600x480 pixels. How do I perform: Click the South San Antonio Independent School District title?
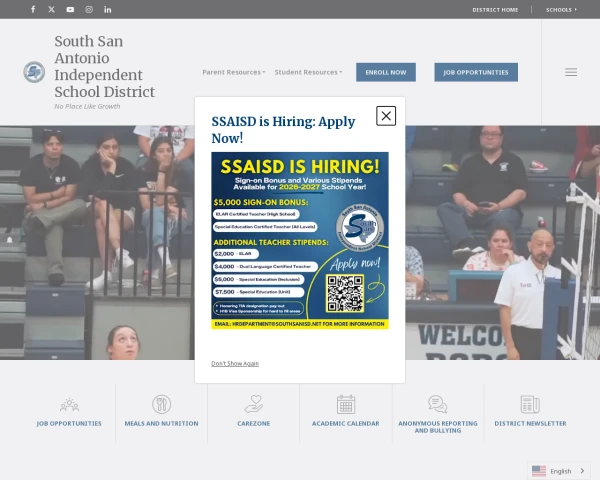104,66
